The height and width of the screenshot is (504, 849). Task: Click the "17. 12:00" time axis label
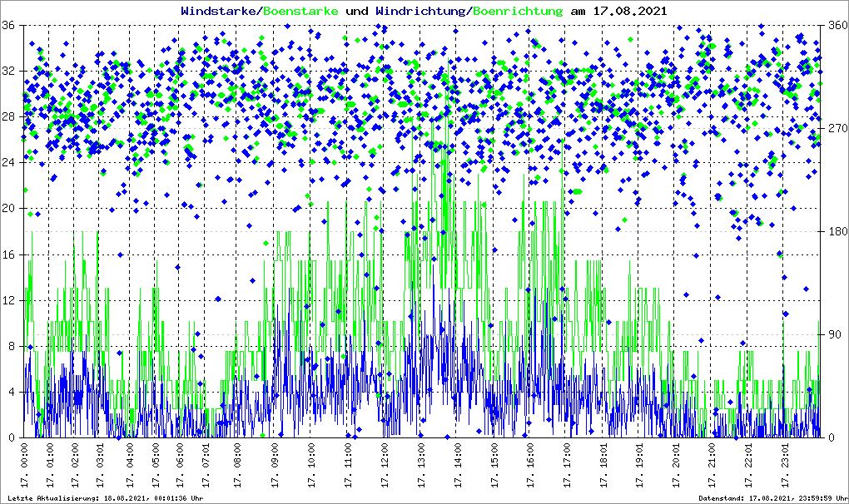(385, 469)
